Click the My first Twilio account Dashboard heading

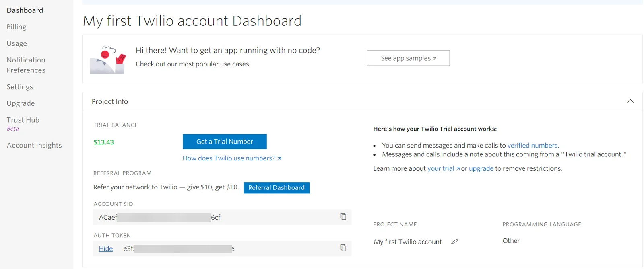(x=192, y=21)
